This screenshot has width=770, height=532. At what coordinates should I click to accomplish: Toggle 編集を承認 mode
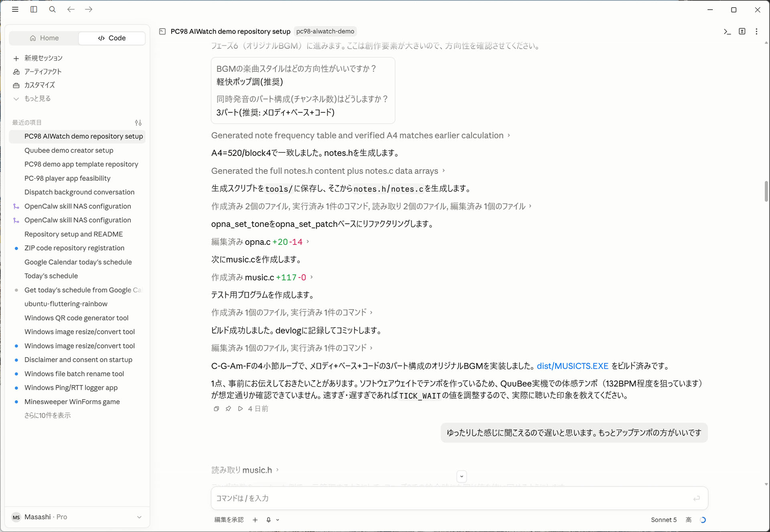point(229,520)
